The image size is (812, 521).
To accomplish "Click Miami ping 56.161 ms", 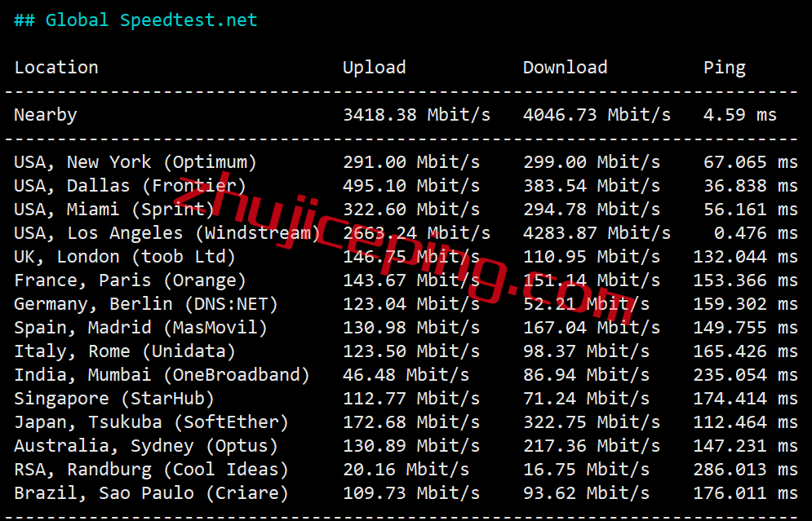I will click(x=750, y=210).
